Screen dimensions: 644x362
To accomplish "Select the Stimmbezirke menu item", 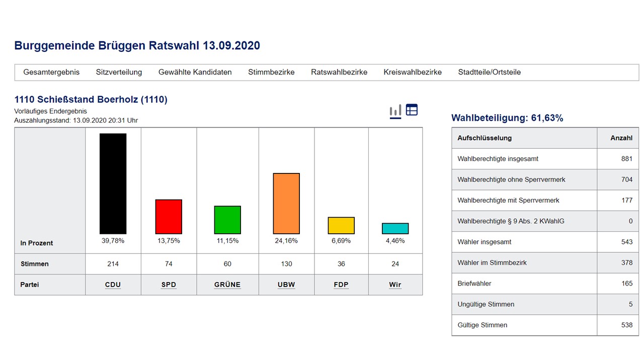I will [x=271, y=72].
